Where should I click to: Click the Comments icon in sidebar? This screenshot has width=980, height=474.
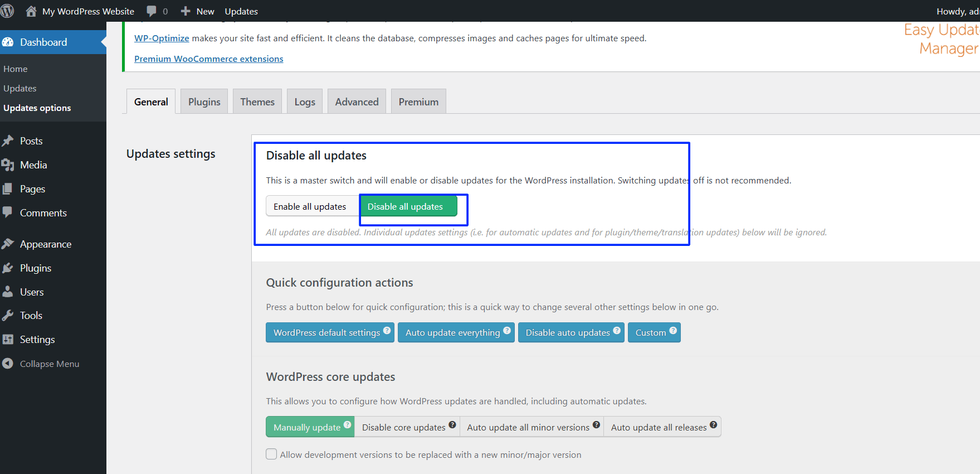click(x=8, y=212)
